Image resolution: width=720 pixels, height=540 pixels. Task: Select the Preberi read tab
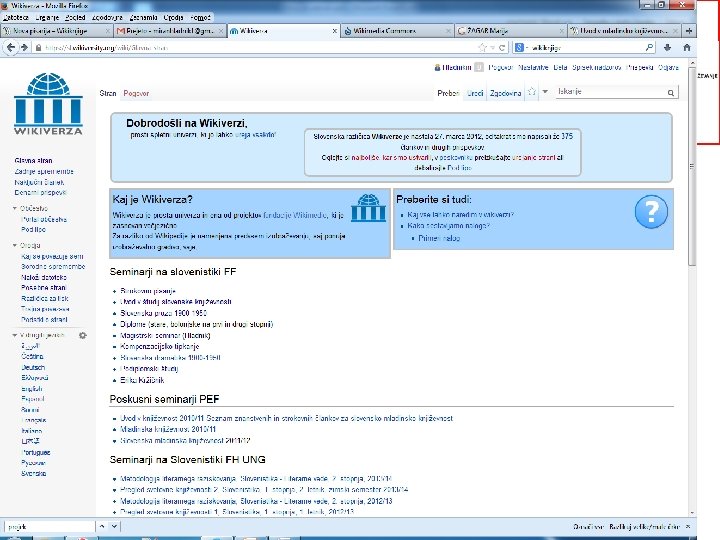(448, 93)
